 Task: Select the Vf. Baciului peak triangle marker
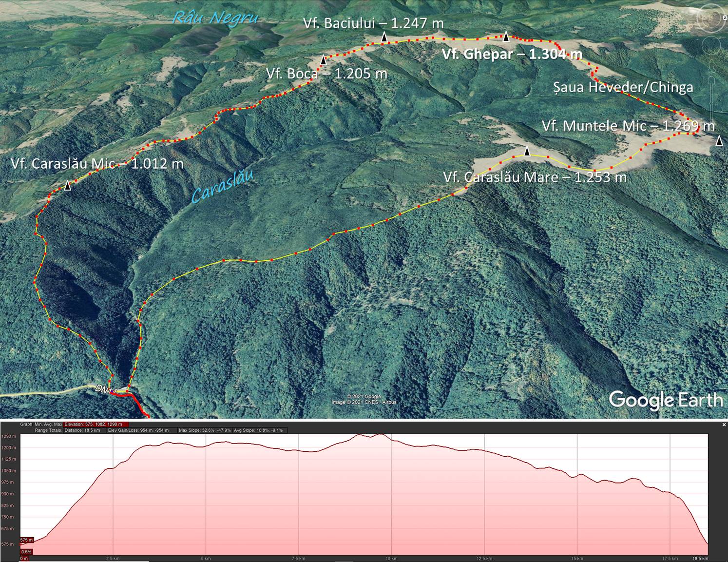coord(384,38)
